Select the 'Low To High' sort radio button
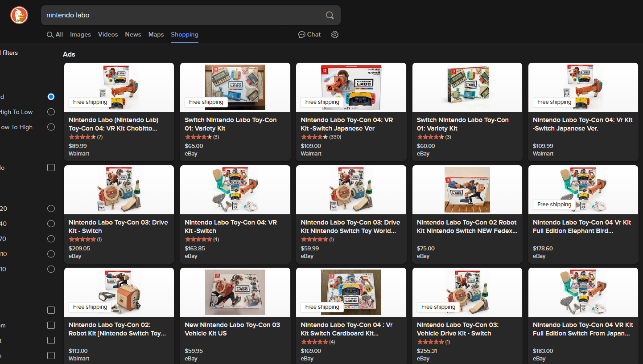Image resolution: width=643 pixels, height=364 pixels. click(x=51, y=127)
